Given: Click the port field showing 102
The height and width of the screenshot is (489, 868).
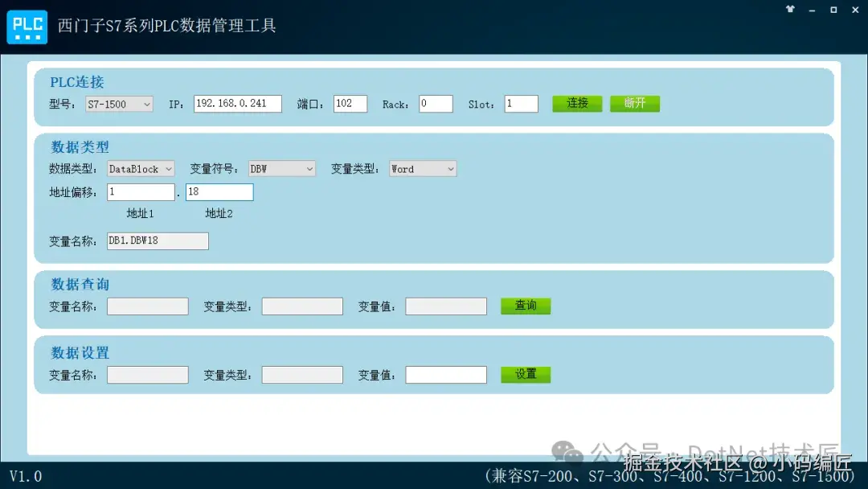Looking at the screenshot, I should pos(350,104).
